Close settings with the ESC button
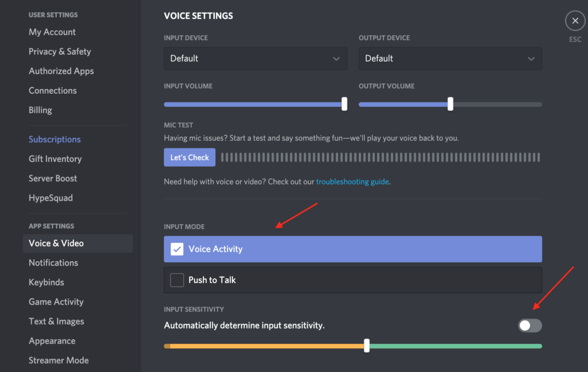This screenshot has height=372, width=588. click(x=575, y=21)
